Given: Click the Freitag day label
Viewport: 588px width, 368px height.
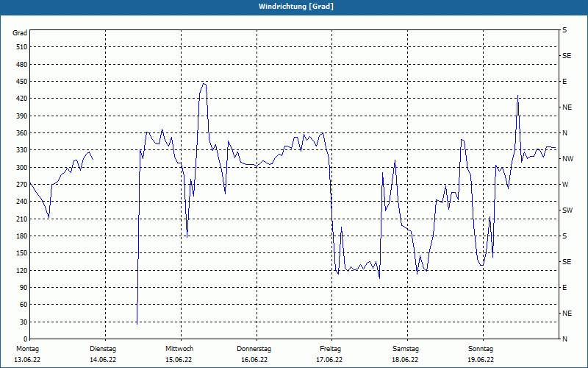Looking at the screenshot, I should (330, 349).
